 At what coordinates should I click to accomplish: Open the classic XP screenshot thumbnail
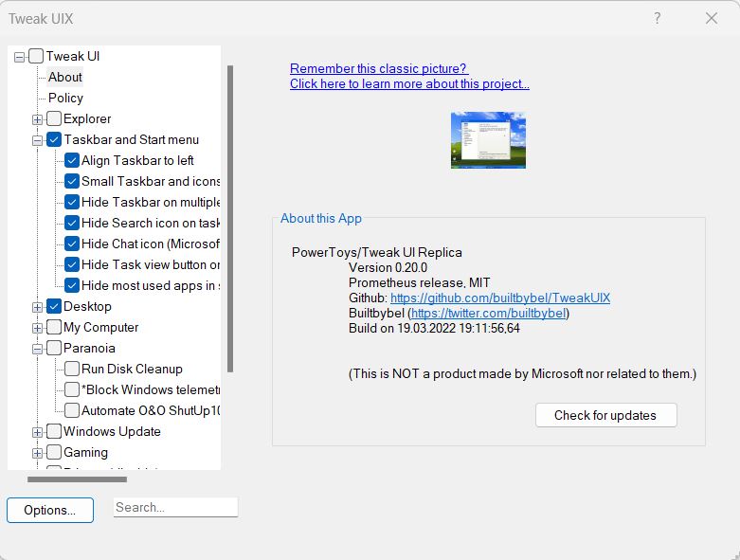click(488, 140)
